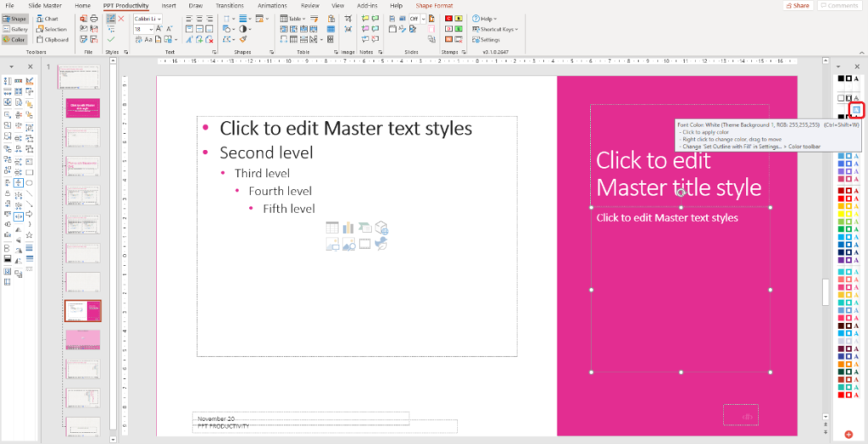Decrease font size with the smaller A
The height and width of the screenshot is (444, 868).
click(169, 29)
